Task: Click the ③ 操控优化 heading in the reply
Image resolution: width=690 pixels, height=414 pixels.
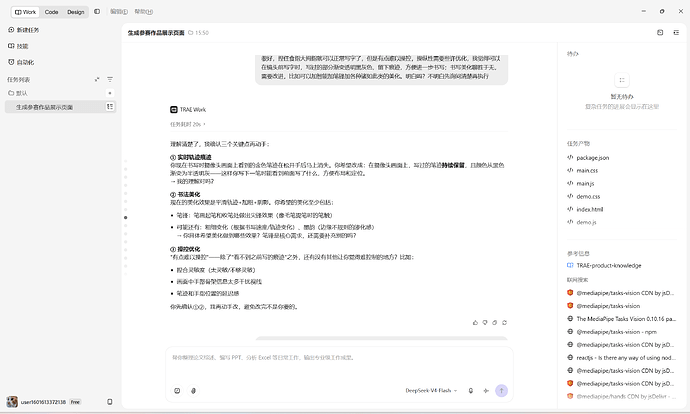Action: click(185, 249)
